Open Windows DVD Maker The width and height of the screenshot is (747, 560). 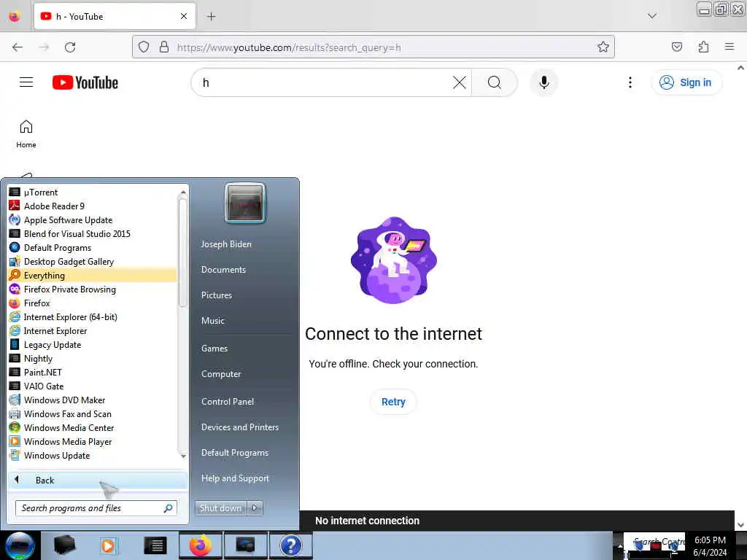(x=93, y=400)
